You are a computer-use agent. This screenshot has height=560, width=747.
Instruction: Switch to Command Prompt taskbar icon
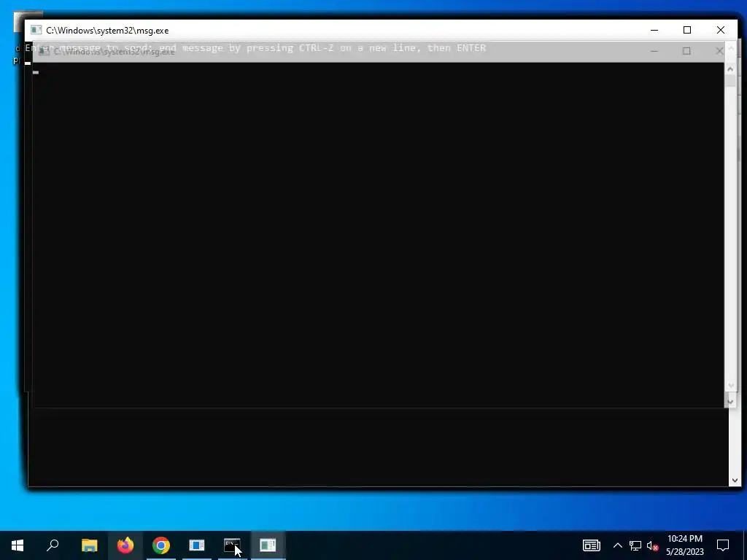(x=233, y=545)
